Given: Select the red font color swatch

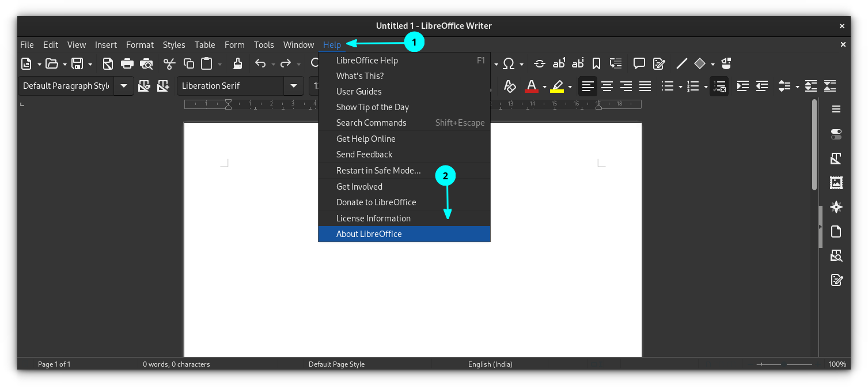Looking at the screenshot, I should (530, 86).
